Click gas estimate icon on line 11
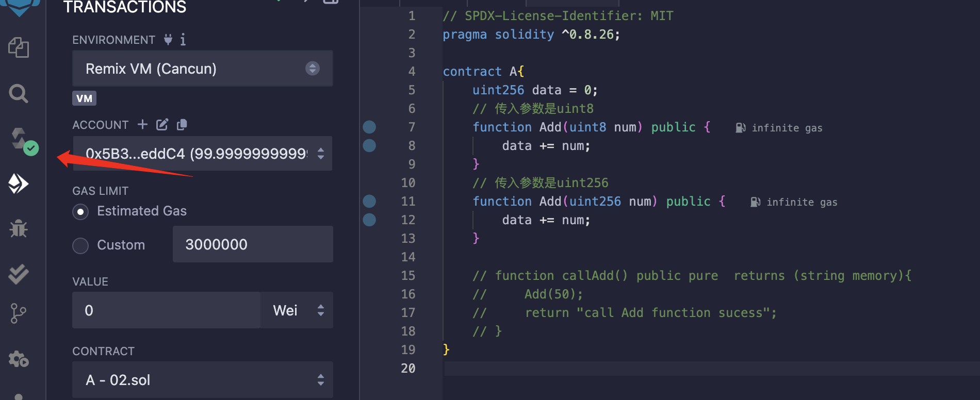This screenshot has width=980, height=400. pyautogui.click(x=755, y=202)
